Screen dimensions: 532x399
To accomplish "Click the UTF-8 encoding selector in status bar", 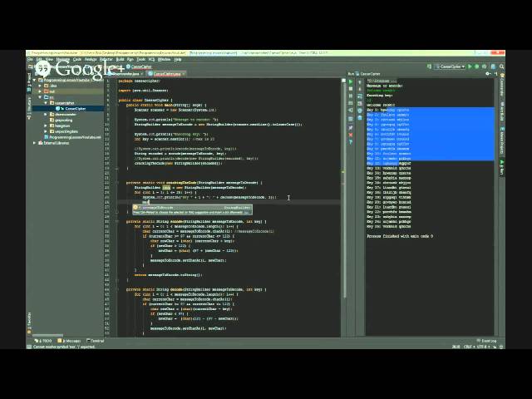I will tap(483, 347).
